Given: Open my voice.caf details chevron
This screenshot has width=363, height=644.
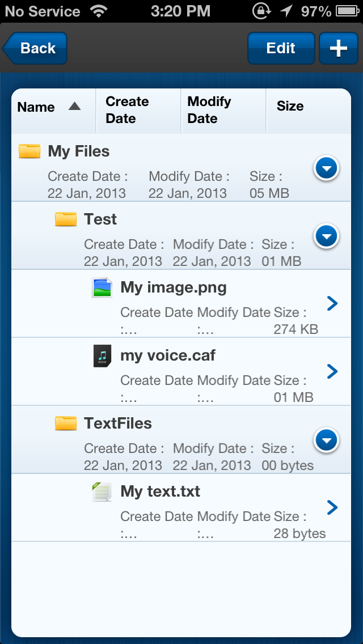Looking at the screenshot, I should pos(332,372).
